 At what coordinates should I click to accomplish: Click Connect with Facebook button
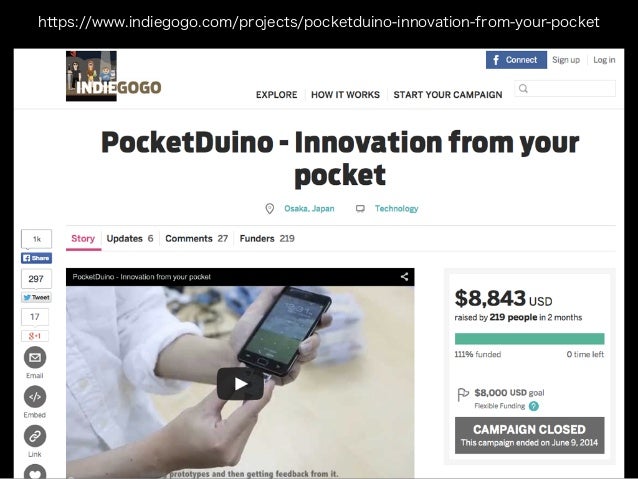pyautogui.click(x=516, y=60)
